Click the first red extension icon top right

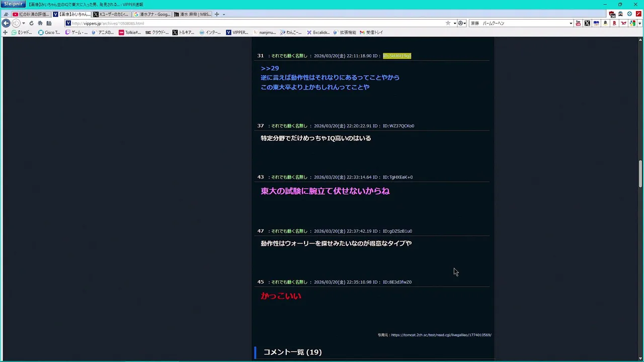pyautogui.click(x=612, y=14)
